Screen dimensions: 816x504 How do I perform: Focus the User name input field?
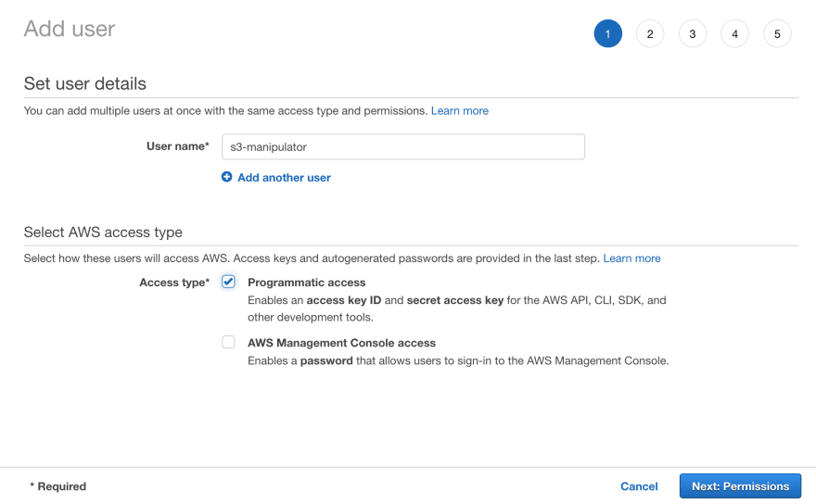tap(403, 146)
